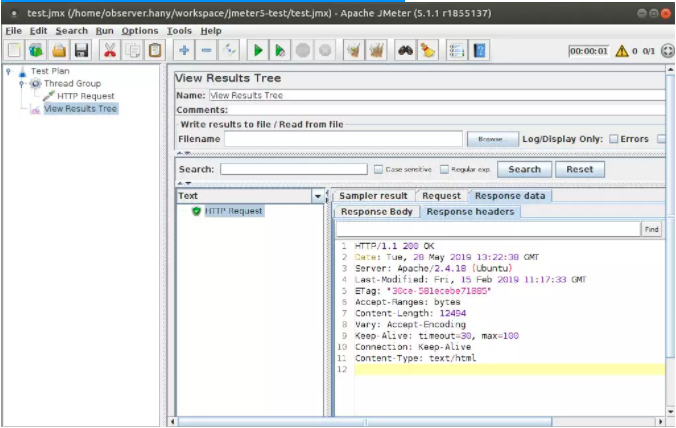Viewport: 676px width, 428px height.
Task: Select the Response headers tab
Action: pos(470,212)
